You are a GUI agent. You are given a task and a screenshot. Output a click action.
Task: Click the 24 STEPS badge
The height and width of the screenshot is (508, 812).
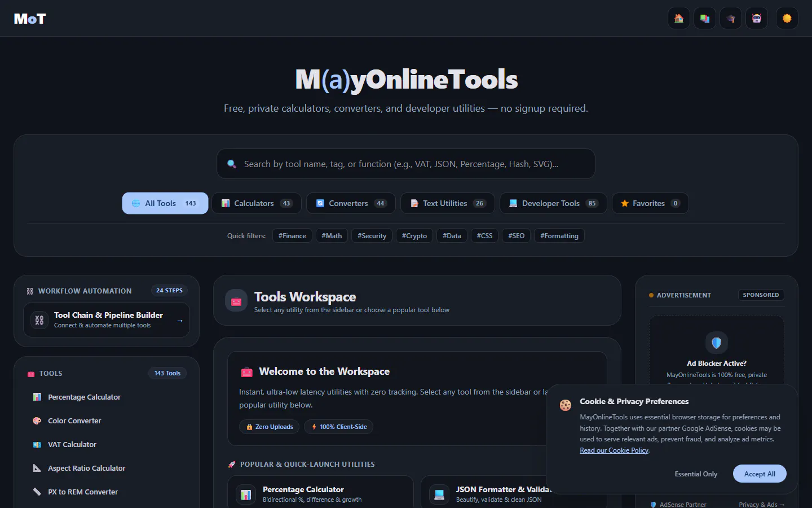tap(169, 291)
